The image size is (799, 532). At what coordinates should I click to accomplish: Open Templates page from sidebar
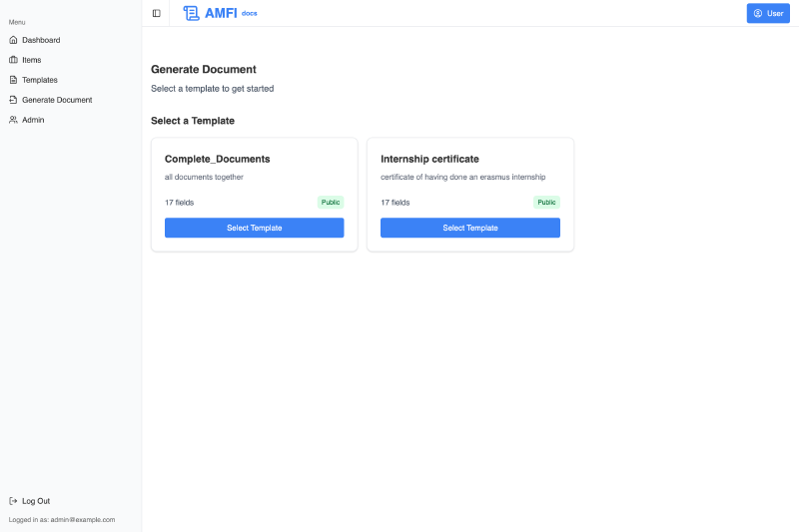click(x=71, y=80)
